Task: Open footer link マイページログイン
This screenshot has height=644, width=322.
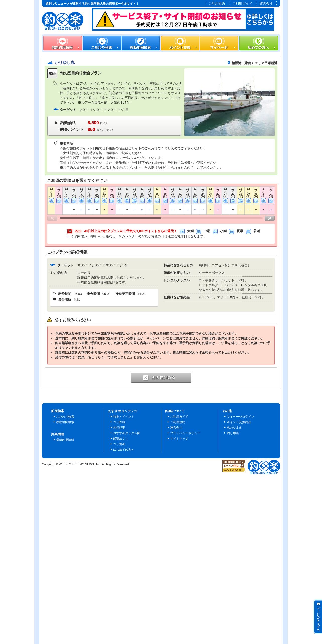Action: tap(240, 417)
